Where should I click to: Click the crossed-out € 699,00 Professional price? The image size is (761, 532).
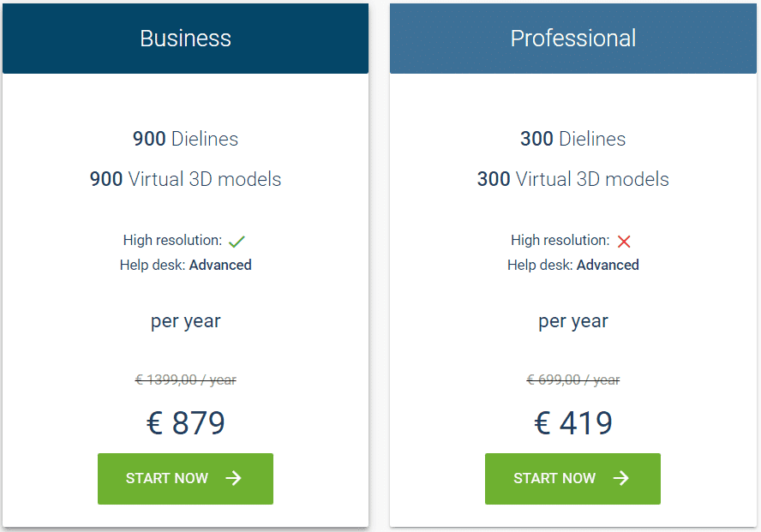click(x=572, y=380)
